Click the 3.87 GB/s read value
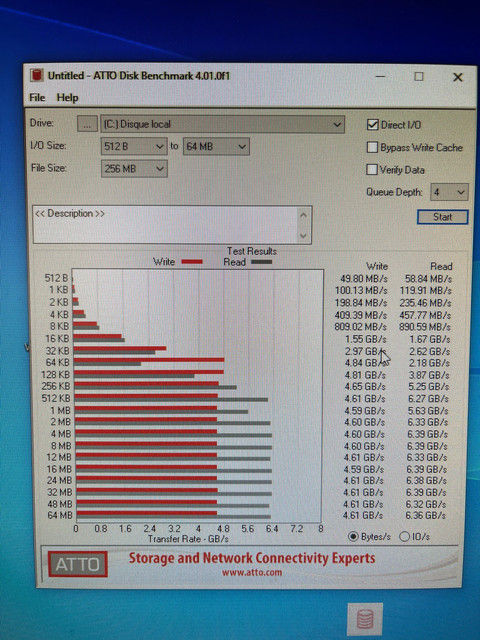The width and height of the screenshot is (480, 640). [x=429, y=375]
